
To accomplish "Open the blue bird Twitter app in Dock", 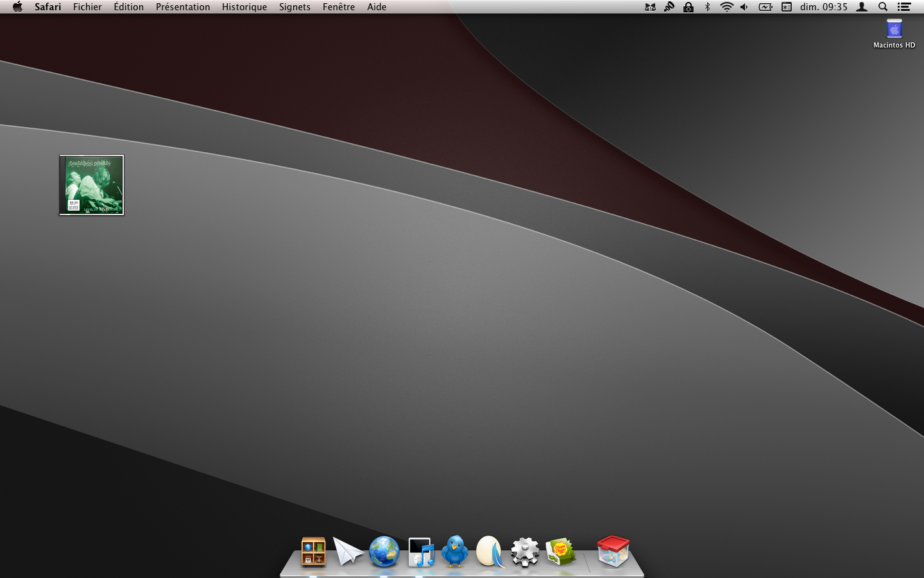I will [456, 551].
